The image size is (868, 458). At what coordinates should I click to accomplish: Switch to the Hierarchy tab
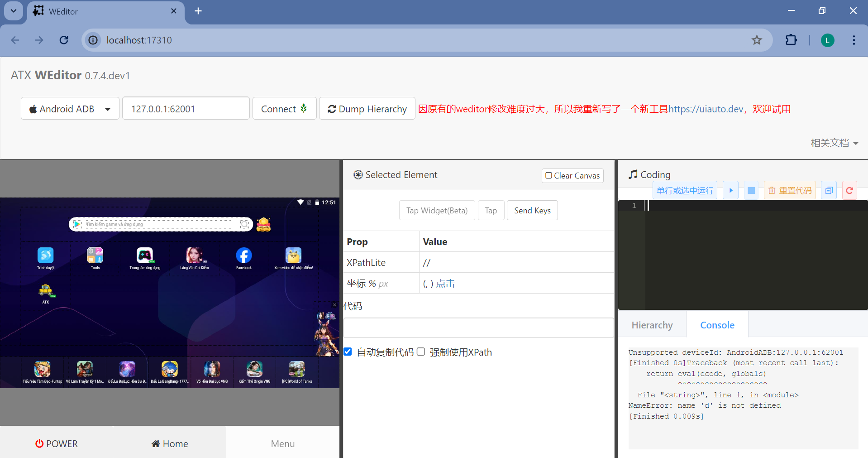652,325
